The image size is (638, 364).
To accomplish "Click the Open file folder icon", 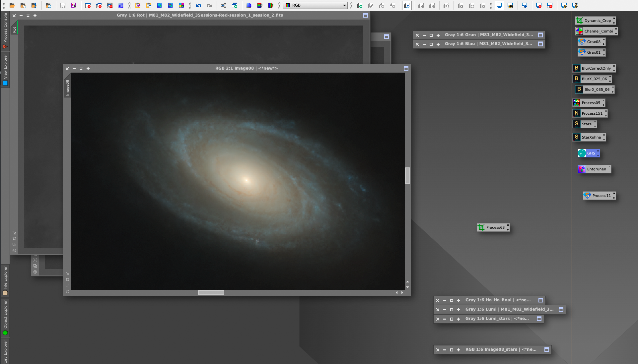I will 12,5.
